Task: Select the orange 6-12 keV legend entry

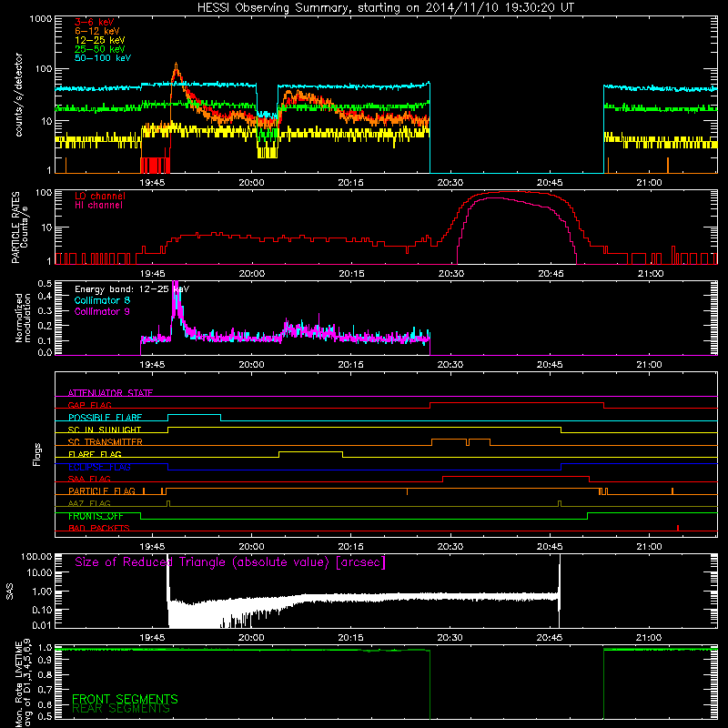Action: [96, 31]
